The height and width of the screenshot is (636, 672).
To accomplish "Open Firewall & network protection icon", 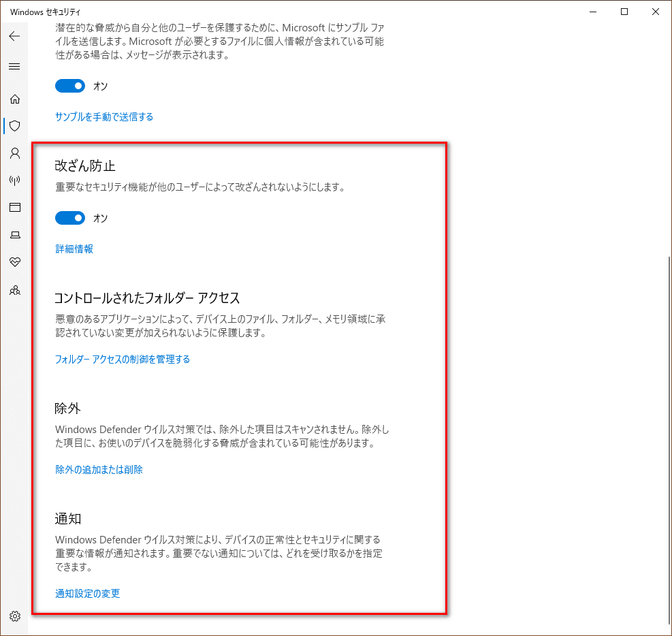I will pos(14,180).
